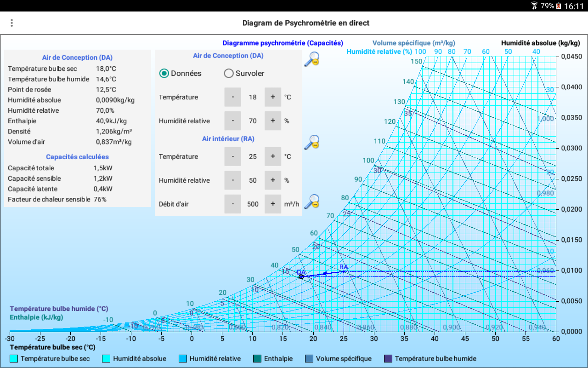Click the DA point marker on the chart

(x=301, y=277)
